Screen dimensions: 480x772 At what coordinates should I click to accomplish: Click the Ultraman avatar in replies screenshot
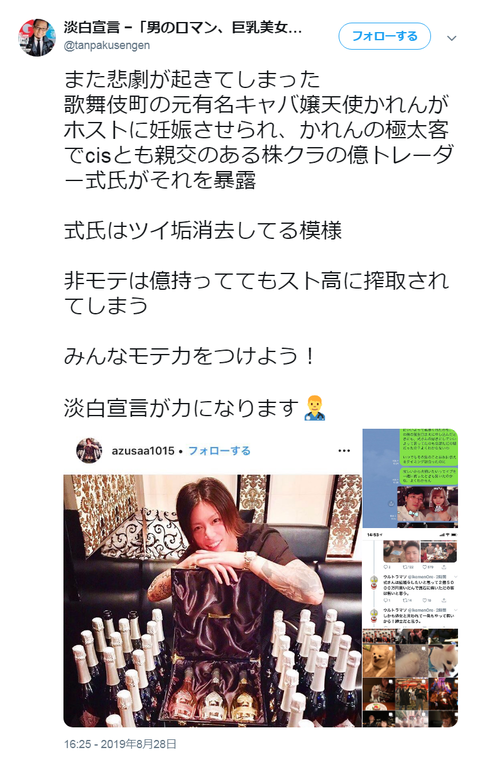click(374, 579)
